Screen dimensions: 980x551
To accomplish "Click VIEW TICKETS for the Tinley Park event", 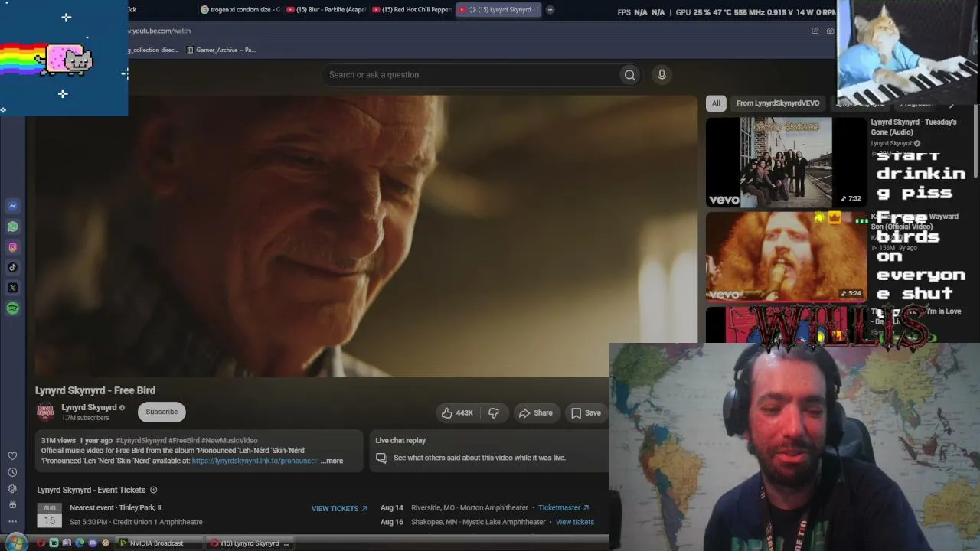I will pyautogui.click(x=339, y=508).
